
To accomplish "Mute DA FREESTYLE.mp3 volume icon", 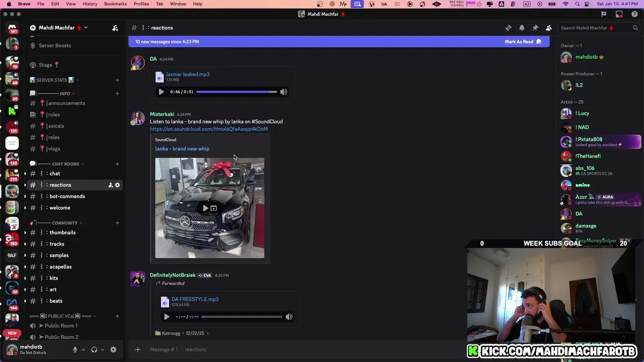I will point(289,317).
